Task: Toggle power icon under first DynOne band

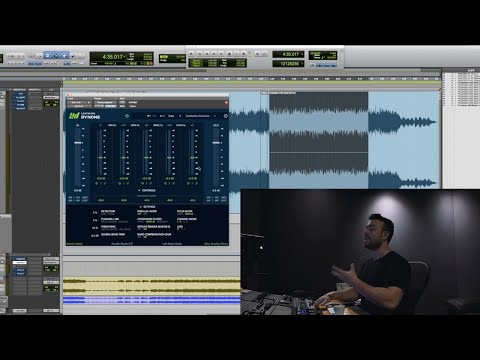Action: (x=97, y=183)
